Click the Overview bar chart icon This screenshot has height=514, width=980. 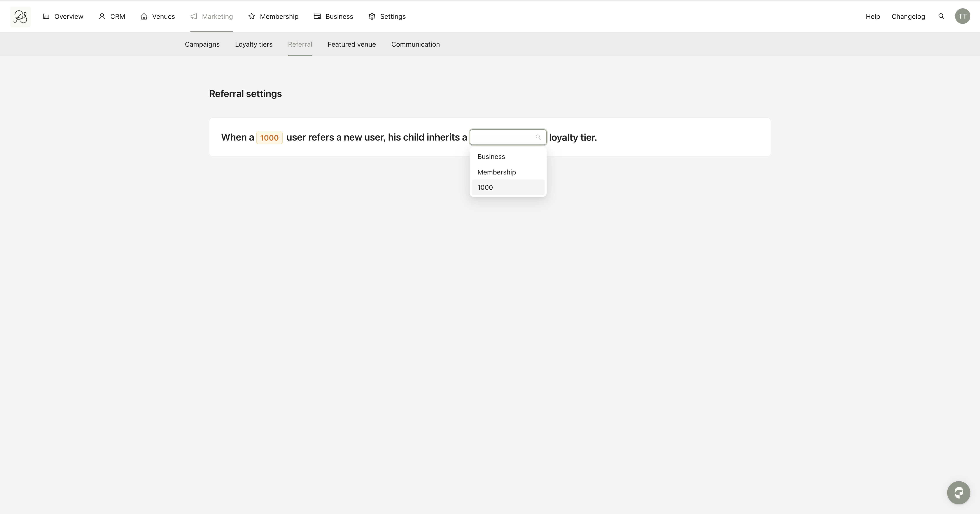46,16
